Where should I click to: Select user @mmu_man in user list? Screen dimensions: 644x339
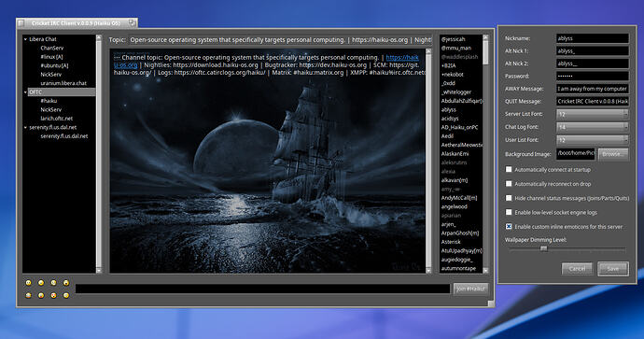(455, 48)
